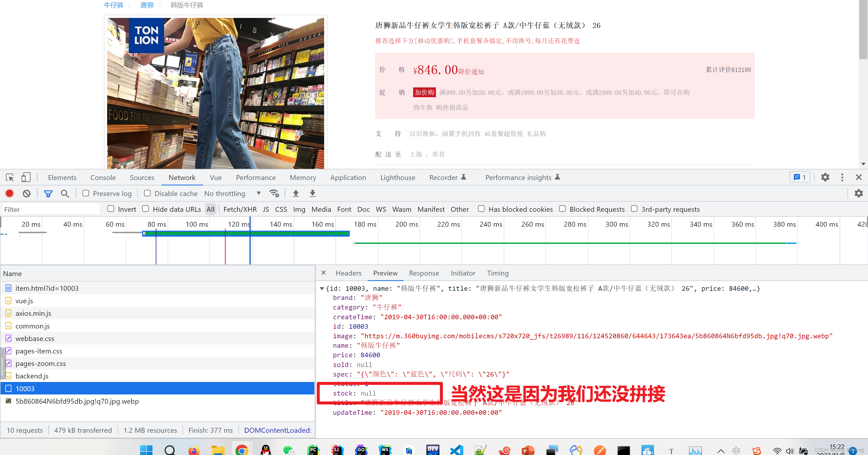Screen dimensions: 868x455
Task: Open WeChat from the taskbar
Action: (289, 450)
